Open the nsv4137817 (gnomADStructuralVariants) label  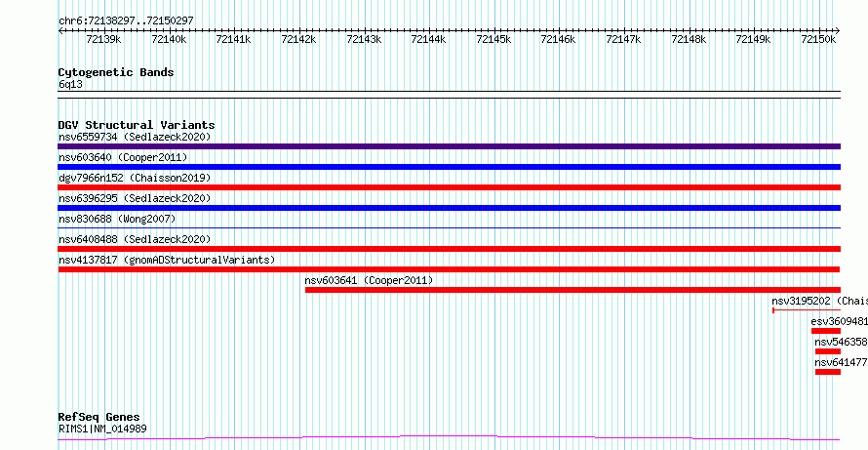[166, 260]
